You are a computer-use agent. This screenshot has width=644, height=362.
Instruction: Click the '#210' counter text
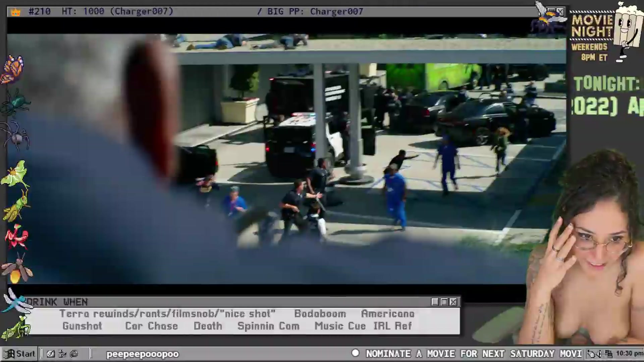(40, 12)
